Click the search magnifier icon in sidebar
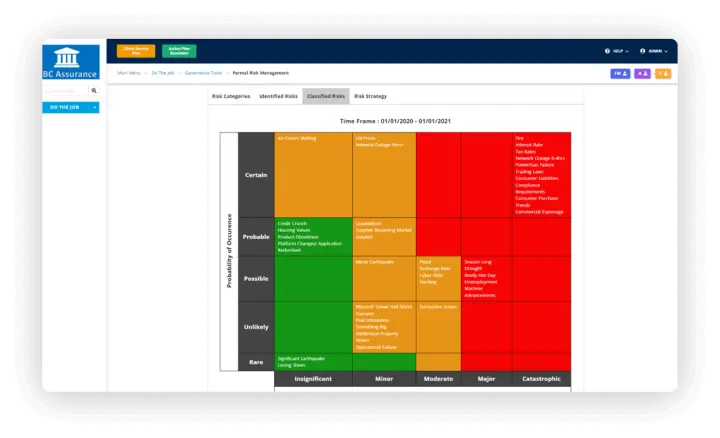This screenshot has height=438, width=720. 94,90
